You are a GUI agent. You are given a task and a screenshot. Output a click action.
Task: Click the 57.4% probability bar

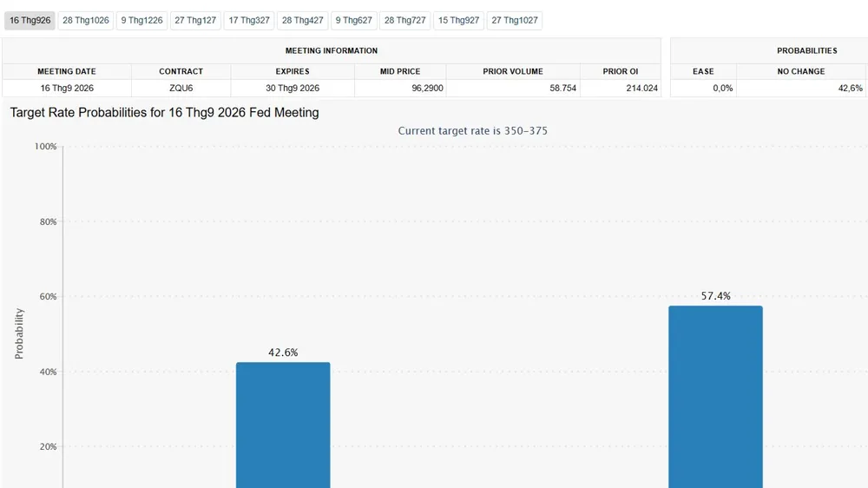[x=715, y=397]
